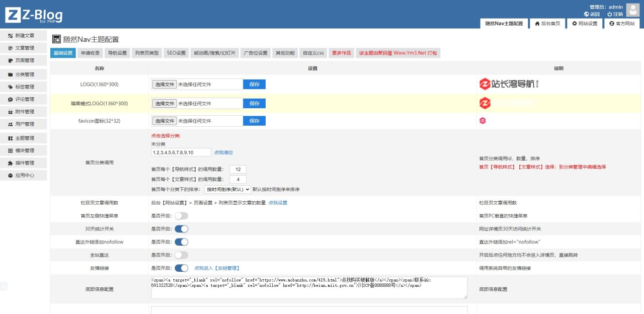Toggle the 直达外链添加nofollow switch

[x=181, y=242]
